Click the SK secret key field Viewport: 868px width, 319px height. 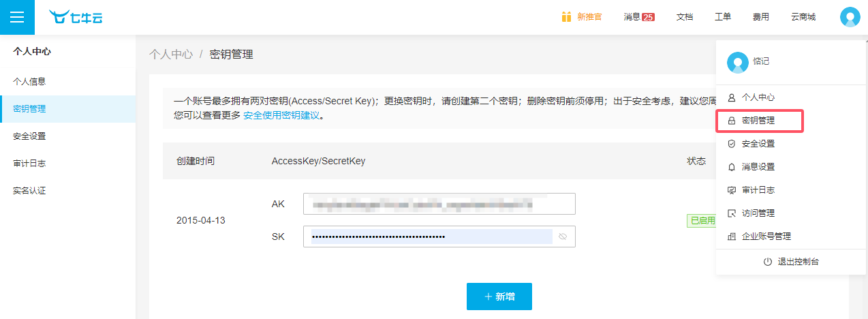(439, 237)
